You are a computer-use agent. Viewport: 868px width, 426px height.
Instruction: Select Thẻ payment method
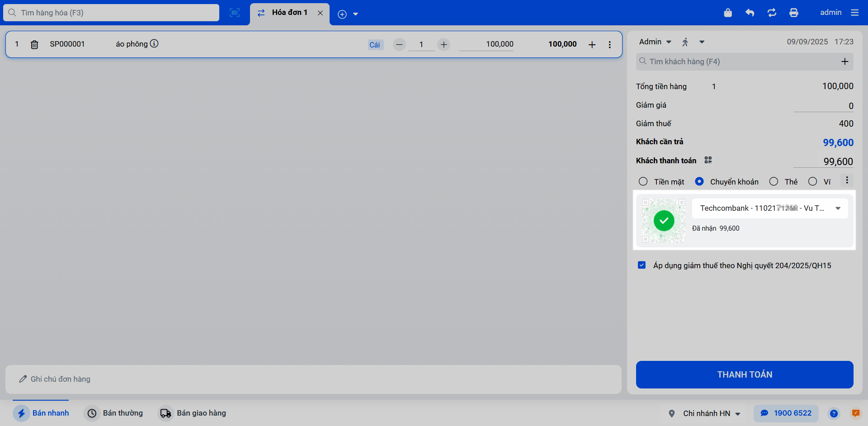[x=774, y=181]
